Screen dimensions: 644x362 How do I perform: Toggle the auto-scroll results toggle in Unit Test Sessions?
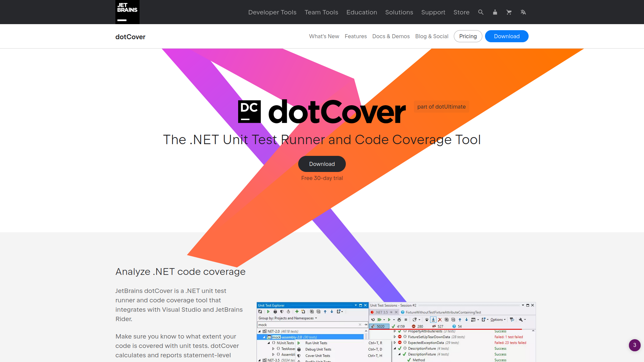(433, 319)
